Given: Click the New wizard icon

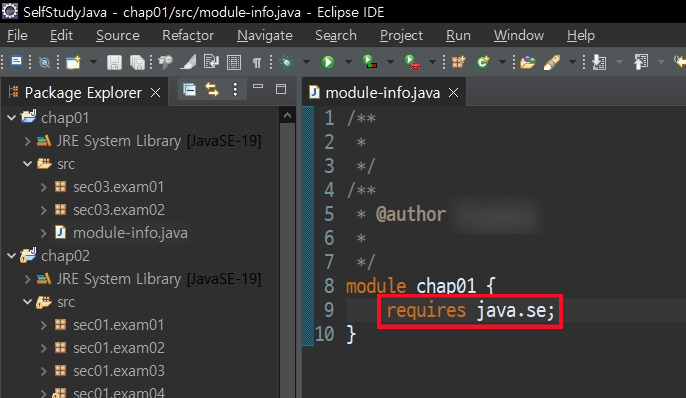Looking at the screenshot, I should [74, 63].
